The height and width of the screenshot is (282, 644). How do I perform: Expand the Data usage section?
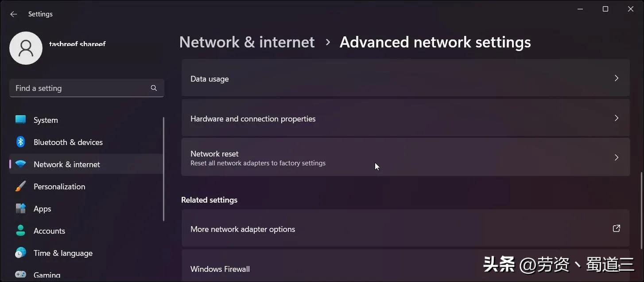[405, 78]
